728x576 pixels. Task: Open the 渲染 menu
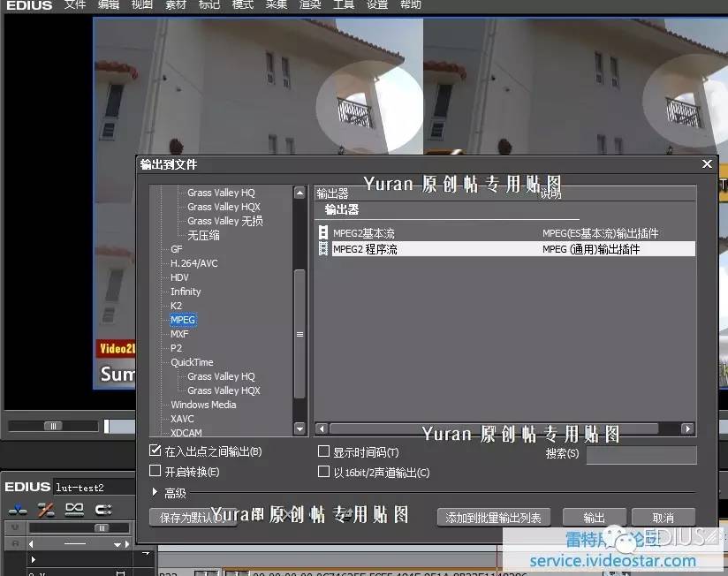pos(310,5)
